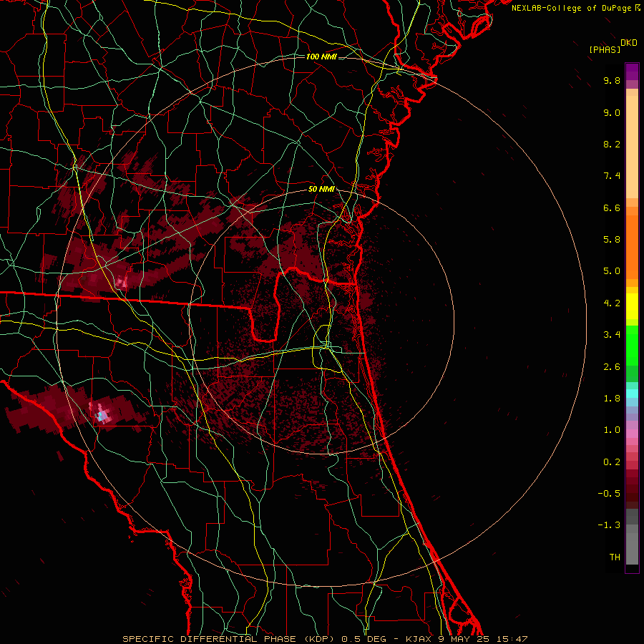The width and height of the screenshot is (644, 644).
Task: Click the NEXLAB-College of DuPage credit text
Action: [x=572, y=8]
